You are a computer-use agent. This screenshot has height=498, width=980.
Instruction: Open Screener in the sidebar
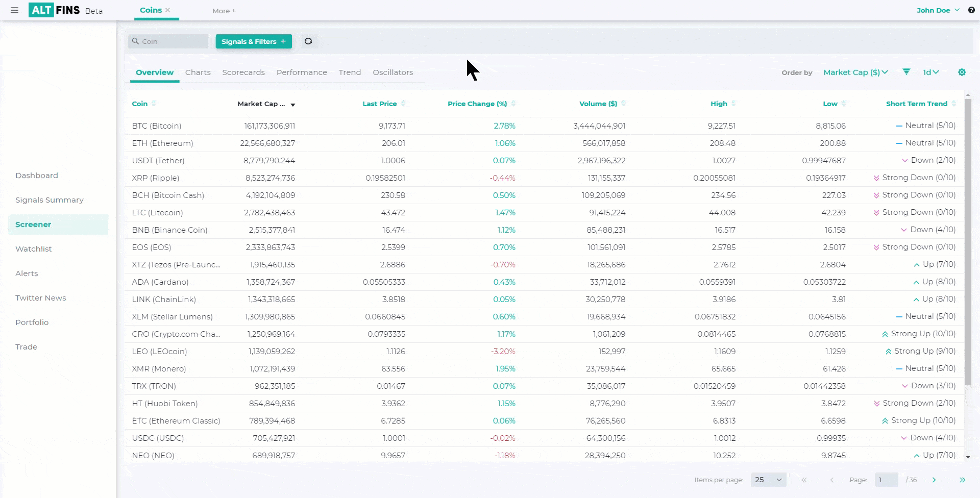(x=58, y=225)
